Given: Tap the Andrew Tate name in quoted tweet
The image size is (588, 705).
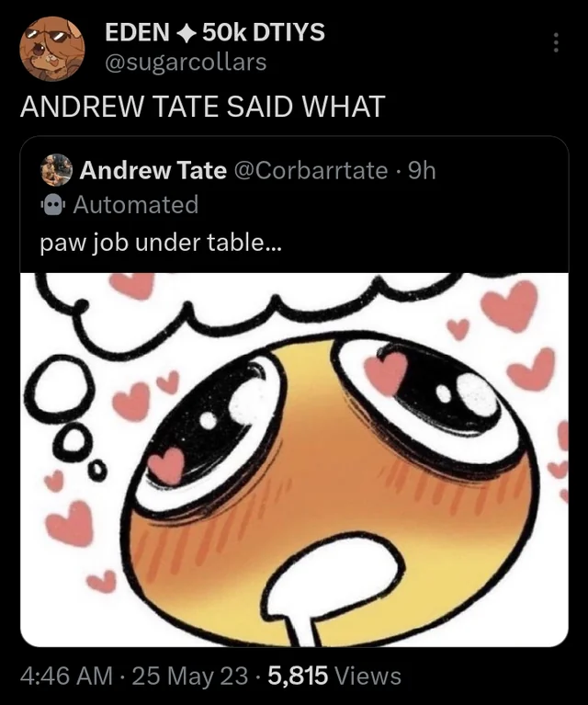Looking at the screenshot, I should click(153, 170).
